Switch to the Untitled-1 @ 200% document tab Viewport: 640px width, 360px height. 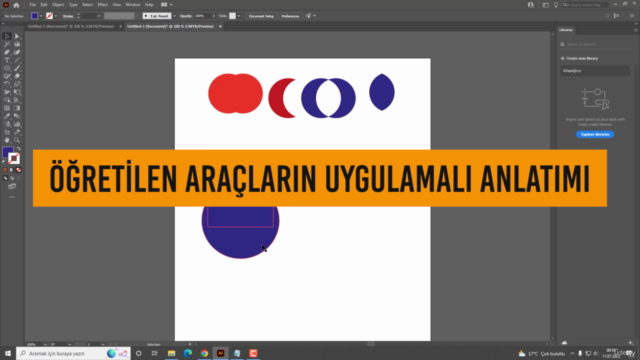pos(71,27)
